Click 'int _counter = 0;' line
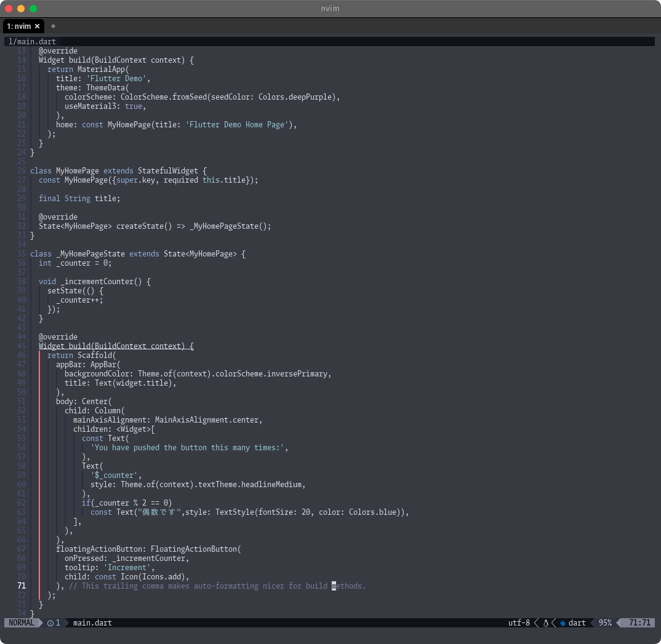661x644 pixels. (x=75, y=263)
